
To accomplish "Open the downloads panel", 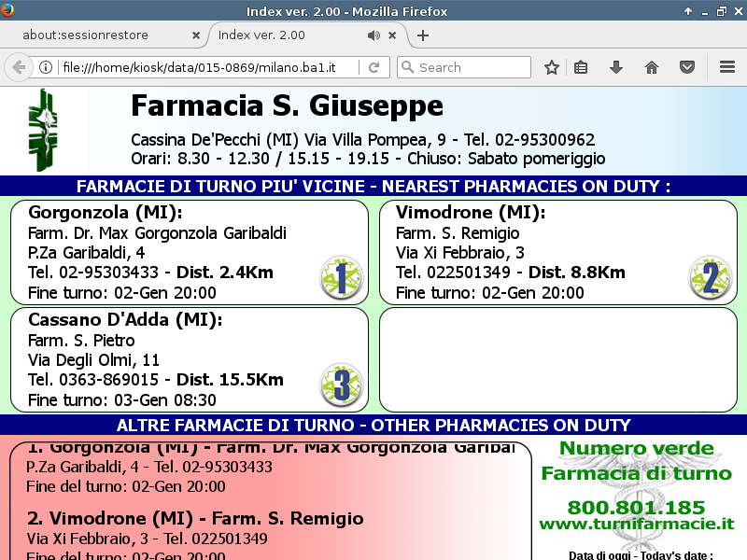I will click(616, 67).
